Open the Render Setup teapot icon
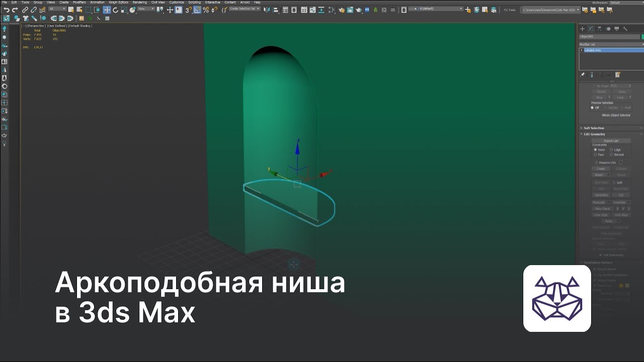This screenshot has height=362, width=644. (341, 10)
